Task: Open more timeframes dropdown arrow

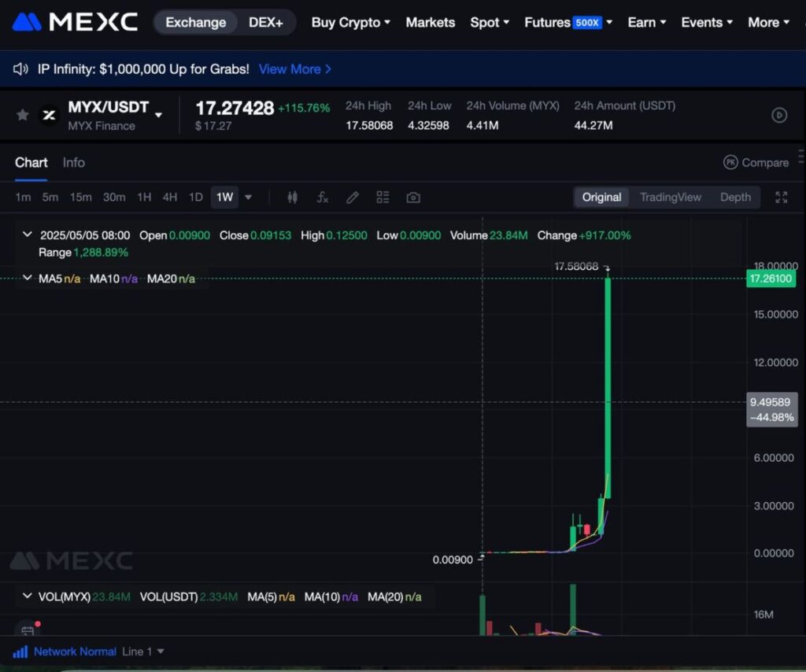Action: pyautogui.click(x=248, y=198)
